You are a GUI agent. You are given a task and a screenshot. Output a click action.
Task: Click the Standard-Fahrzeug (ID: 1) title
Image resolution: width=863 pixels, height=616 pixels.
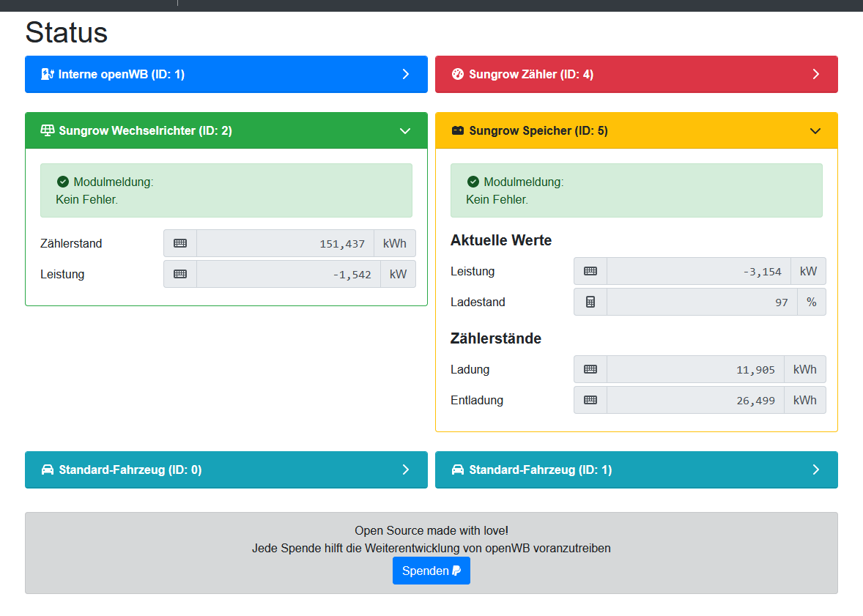pyautogui.click(x=541, y=470)
